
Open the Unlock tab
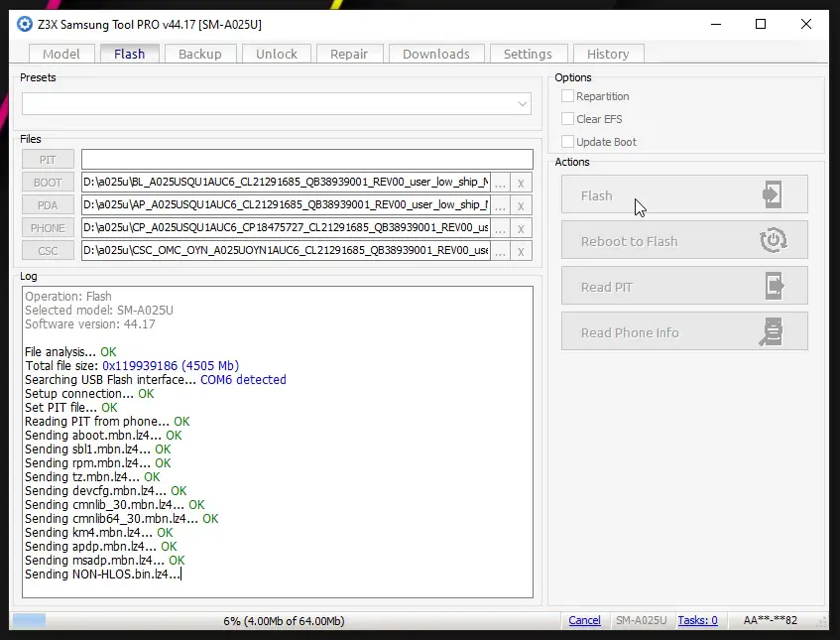tap(276, 54)
